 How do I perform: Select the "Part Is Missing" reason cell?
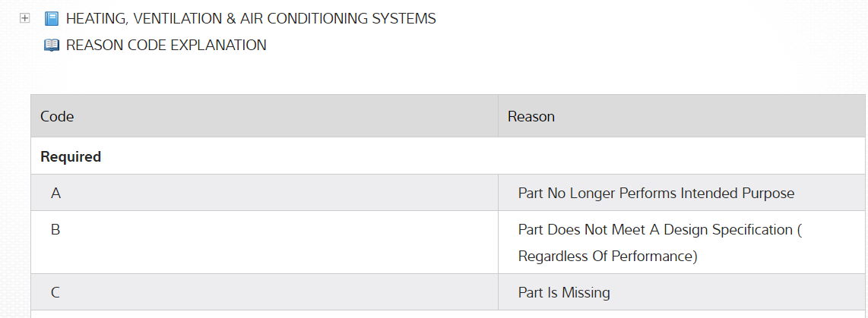click(564, 292)
